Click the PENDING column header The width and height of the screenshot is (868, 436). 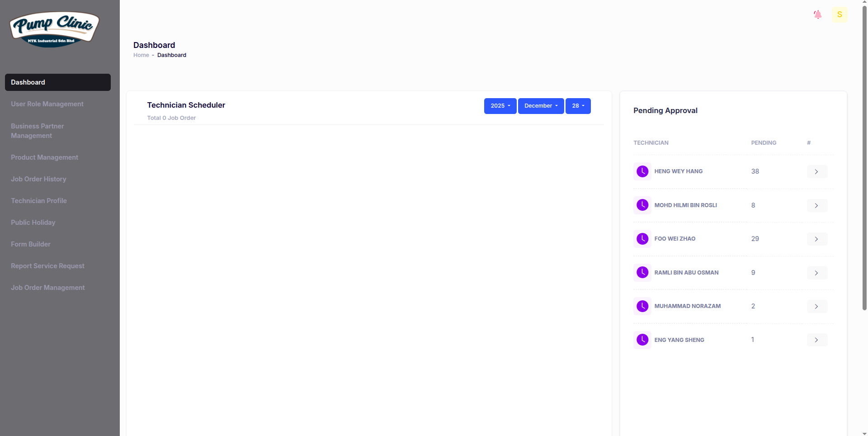pos(764,143)
